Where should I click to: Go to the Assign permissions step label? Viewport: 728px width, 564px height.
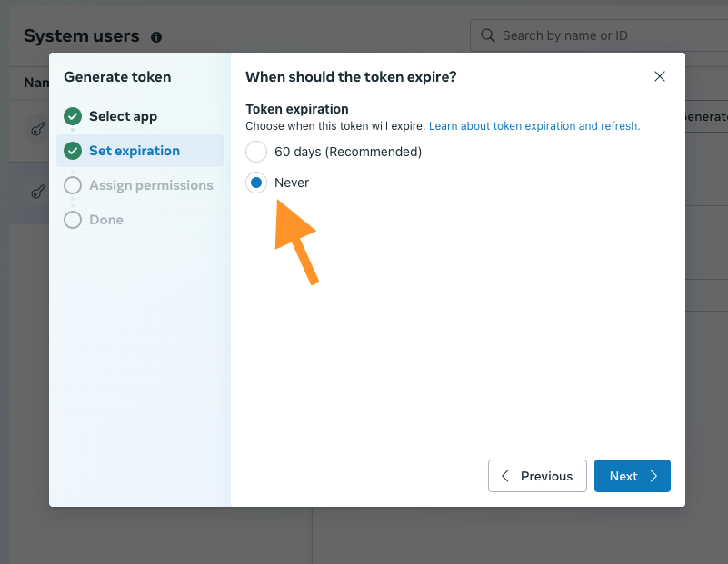click(x=151, y=185)
